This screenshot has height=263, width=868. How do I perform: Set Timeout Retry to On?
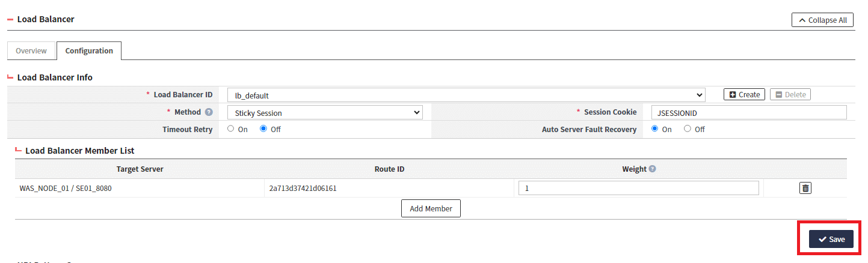coord(231,129)
